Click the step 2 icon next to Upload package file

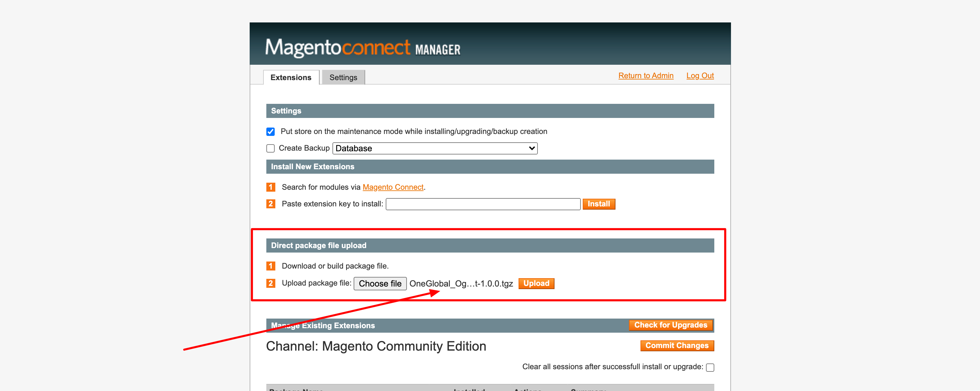[x=271, y=283]
